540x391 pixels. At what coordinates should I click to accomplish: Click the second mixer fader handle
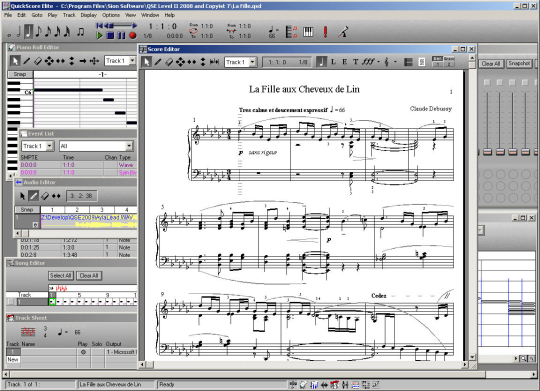[500, 152]
